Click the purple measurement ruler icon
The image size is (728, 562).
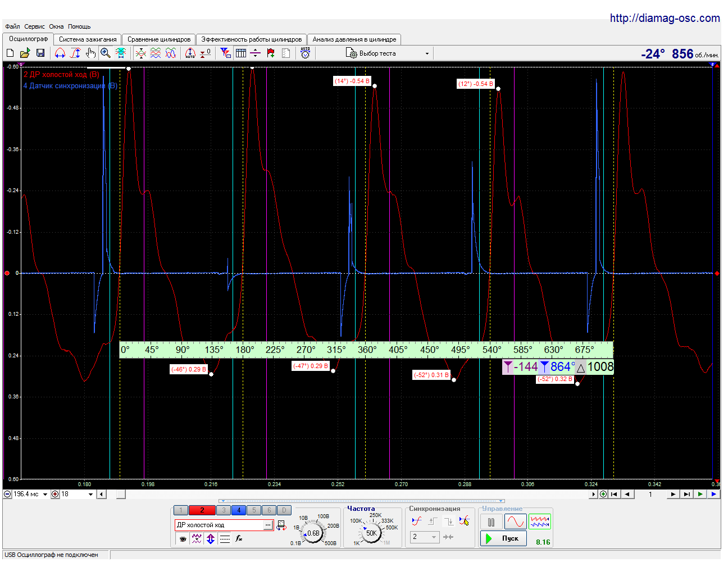click(255, 53)
